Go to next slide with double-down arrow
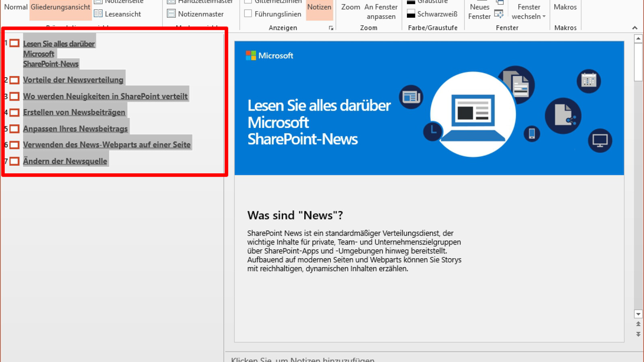 (638, 334)
